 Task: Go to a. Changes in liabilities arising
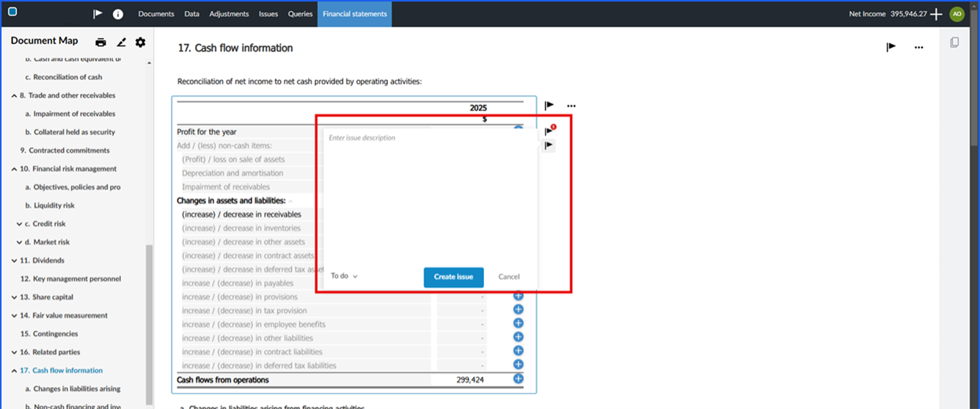(x=73, y=389)
